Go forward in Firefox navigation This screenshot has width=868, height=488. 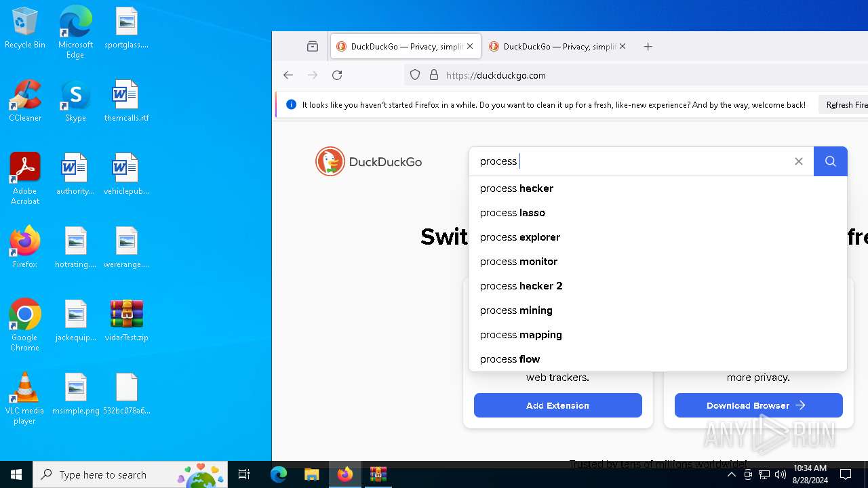[x=313, y=75]
